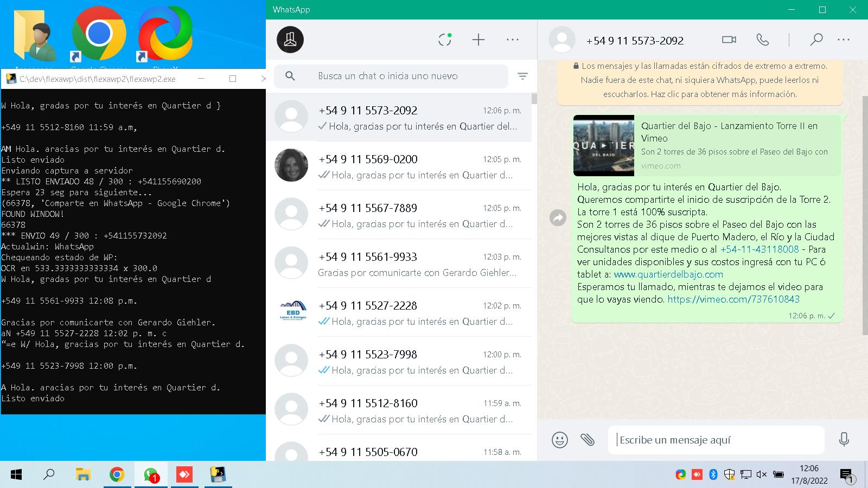The width and height of the screenshot is (868, 488).
Task: Open the clock showing 12:06 17/8/2022
Action: (x=809, y=474)
